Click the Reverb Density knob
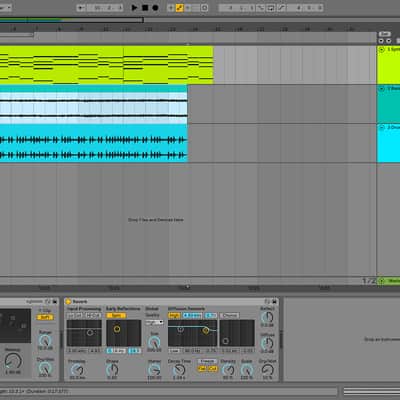 (x=228, y=370)
